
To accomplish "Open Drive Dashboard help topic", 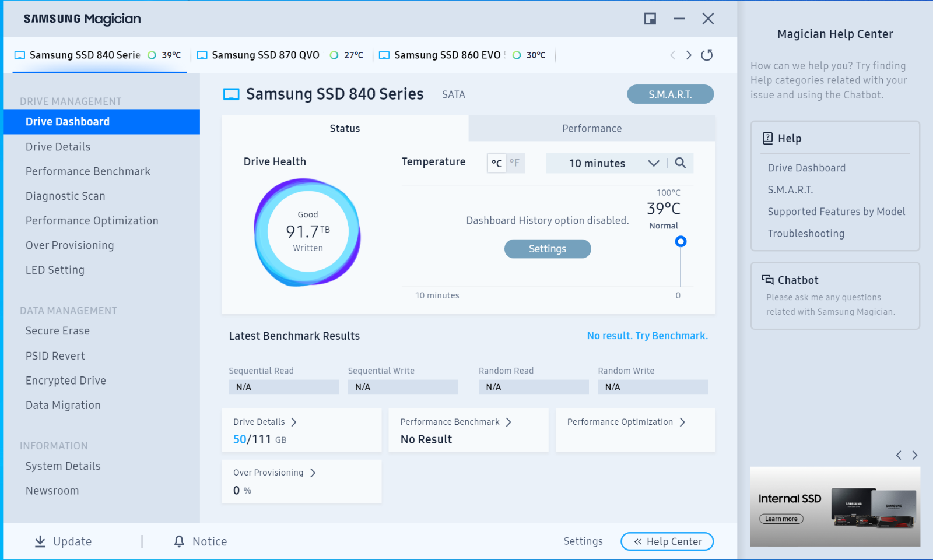I will pos(806,168).
